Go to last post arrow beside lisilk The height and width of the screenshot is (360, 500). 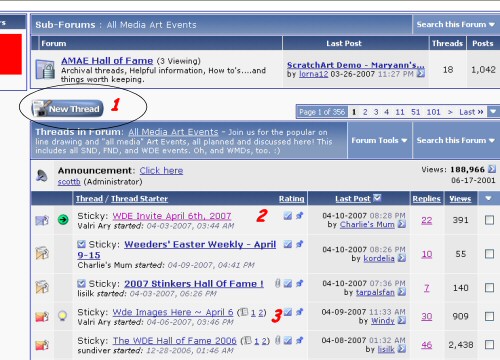point(402,349)
